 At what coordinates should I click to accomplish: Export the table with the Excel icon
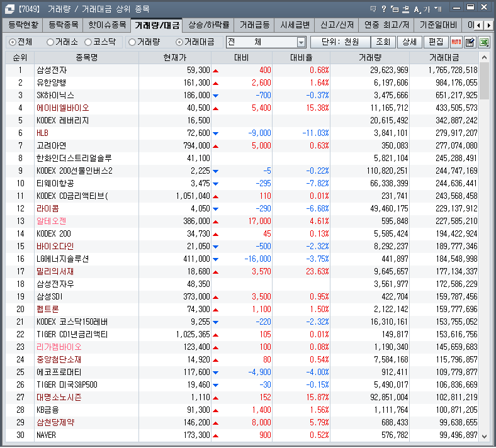pyautogui.click(x=484, y=42)
